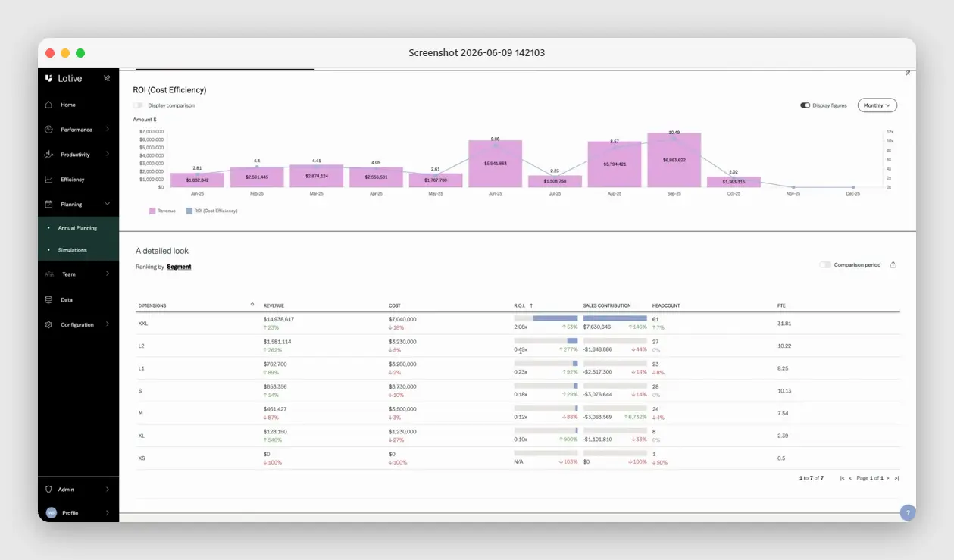Toggle ROI (Cost Efficiency) legend series
Image resolution: width=954 pixels, height=560 pixels.
click(x=211, y=211)
